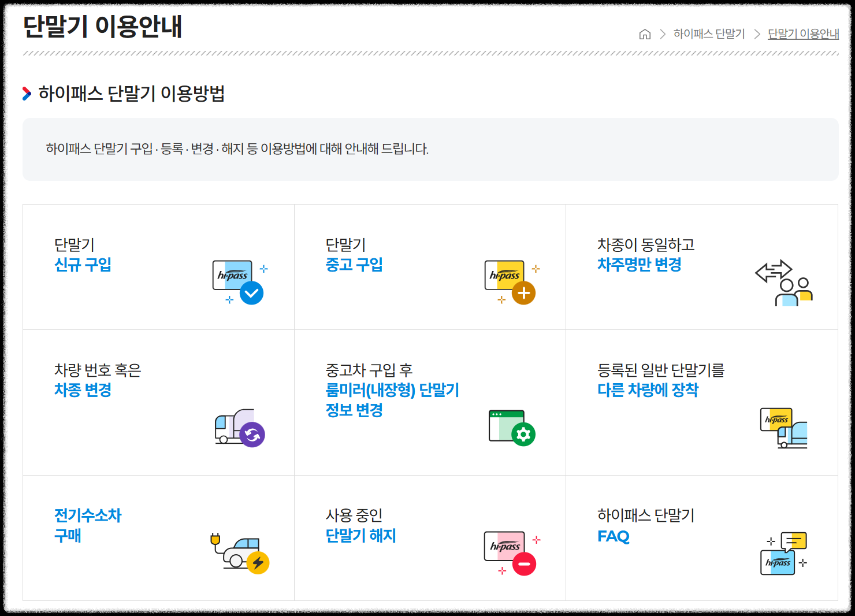The height and width of the screenshot is (616, 855).
Task: Click yellow hi-pass card over truck icon
Action: [784, 428]
